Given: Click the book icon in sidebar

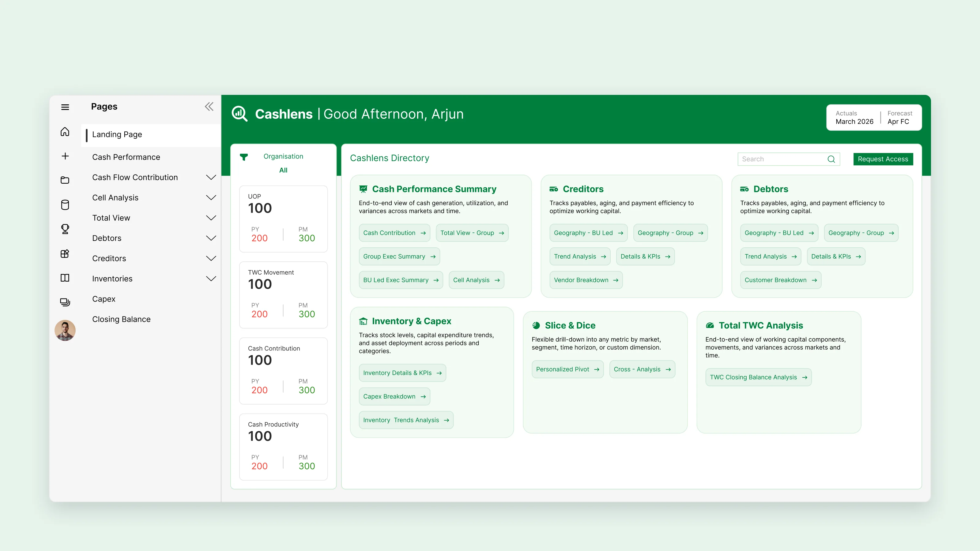Looking at the screenshot, I should (65, 278).
